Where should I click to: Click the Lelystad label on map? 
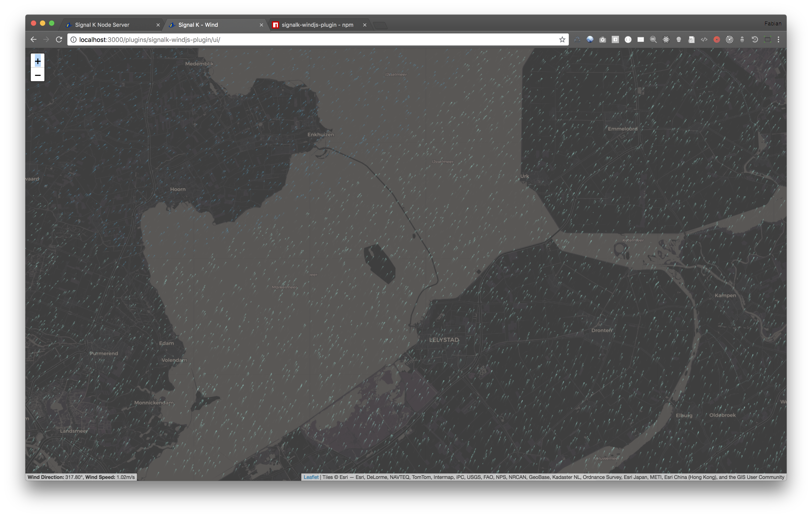pos(444,340)
